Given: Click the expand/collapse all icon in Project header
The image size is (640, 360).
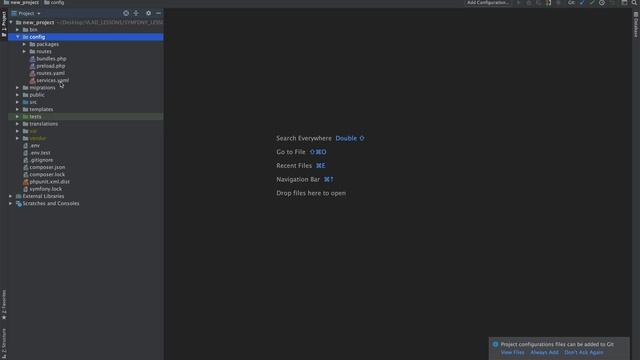Looking at the screenshot, I should click(x=136, y=13).
